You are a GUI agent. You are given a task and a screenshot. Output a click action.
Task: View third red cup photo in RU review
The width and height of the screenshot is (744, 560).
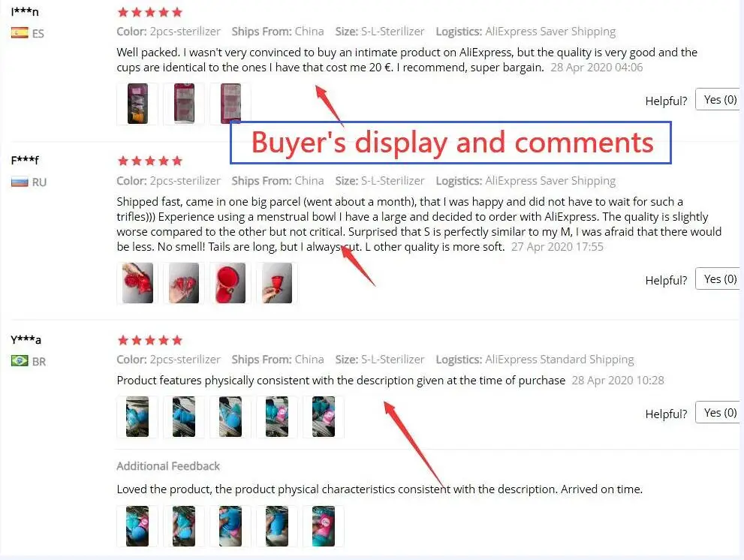230,283
